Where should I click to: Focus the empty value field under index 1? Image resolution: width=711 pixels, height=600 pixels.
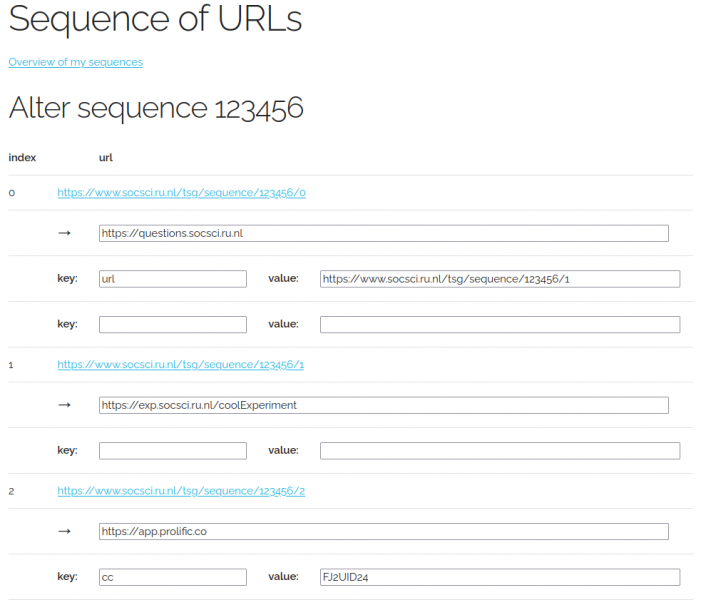pyautogui.click(x=499, y=451)
